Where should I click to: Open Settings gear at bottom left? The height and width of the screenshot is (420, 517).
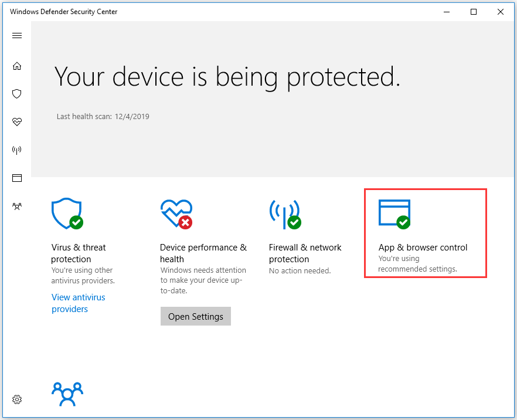click(17, 399)
